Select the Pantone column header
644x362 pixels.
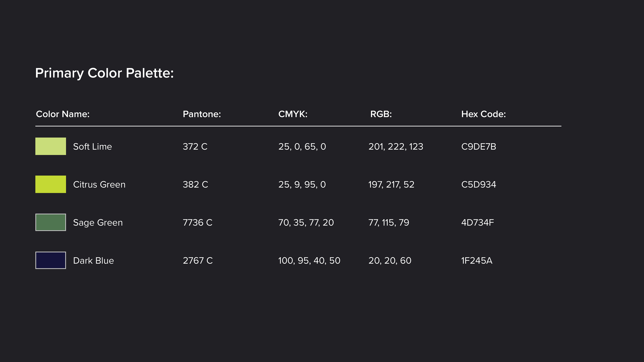202,114
